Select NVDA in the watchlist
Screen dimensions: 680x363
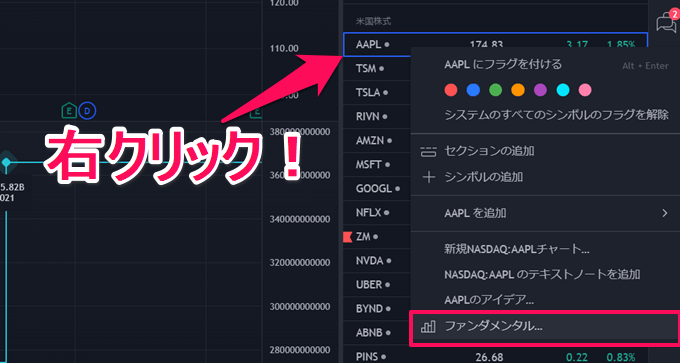[369, 261]
